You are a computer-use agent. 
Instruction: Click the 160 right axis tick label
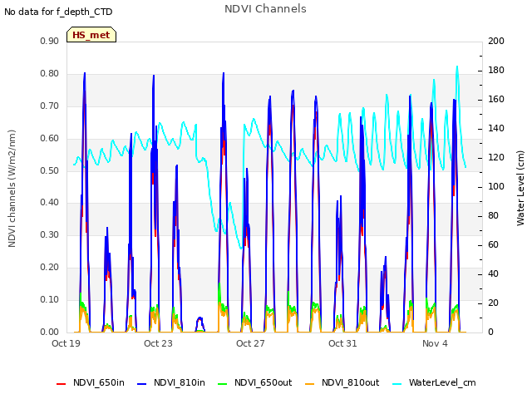(x=496, y=100)
